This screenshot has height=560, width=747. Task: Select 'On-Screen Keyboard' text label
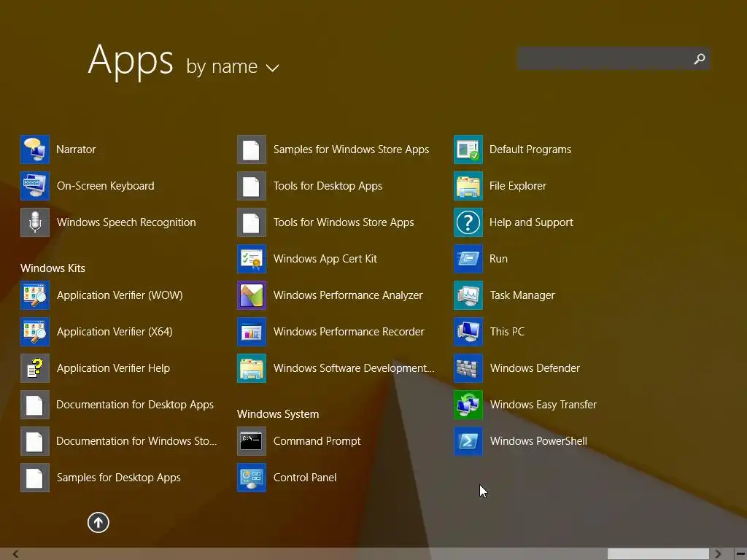pos(105,186)
